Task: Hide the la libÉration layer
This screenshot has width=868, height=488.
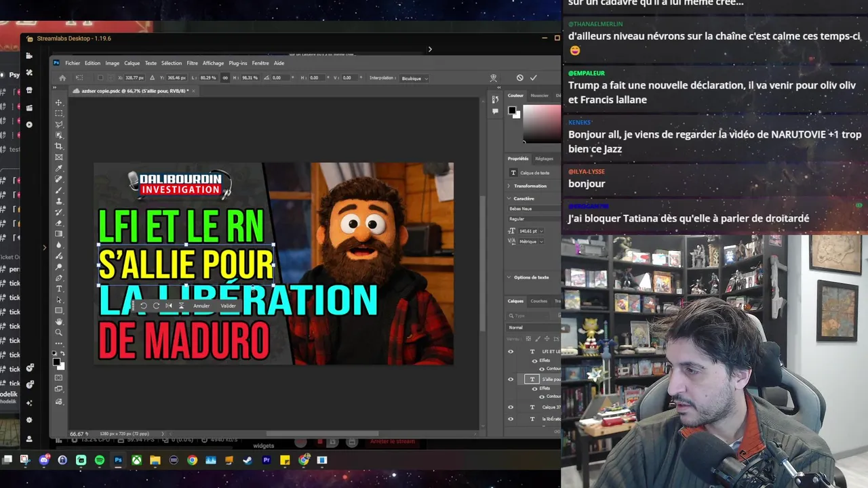Action: point(511,419)
